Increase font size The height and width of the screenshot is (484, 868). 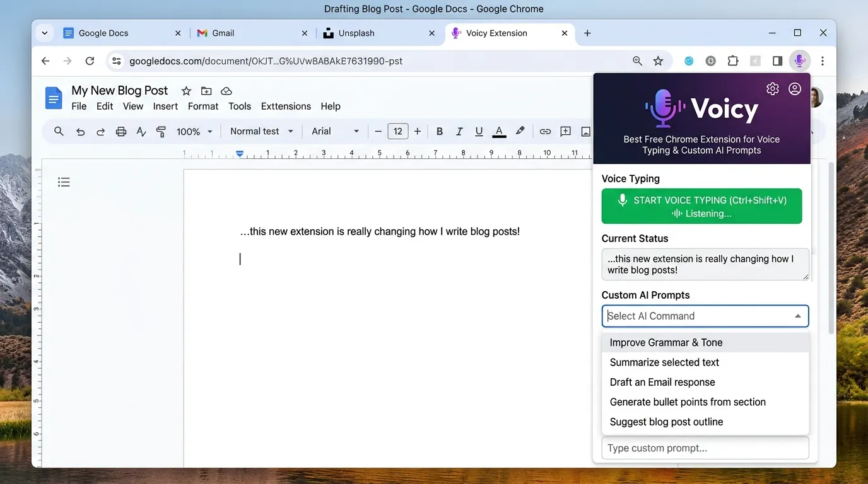click(x=418, y=131)
